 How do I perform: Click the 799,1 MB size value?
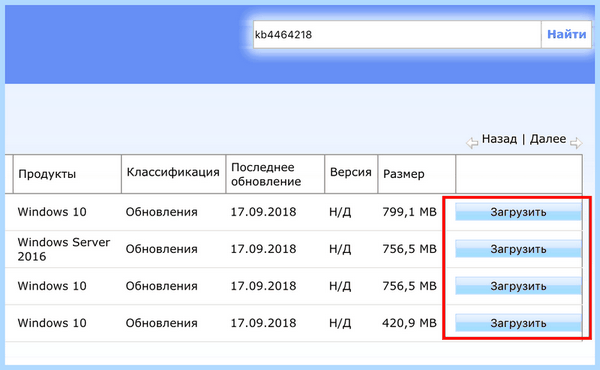point(409,212)
